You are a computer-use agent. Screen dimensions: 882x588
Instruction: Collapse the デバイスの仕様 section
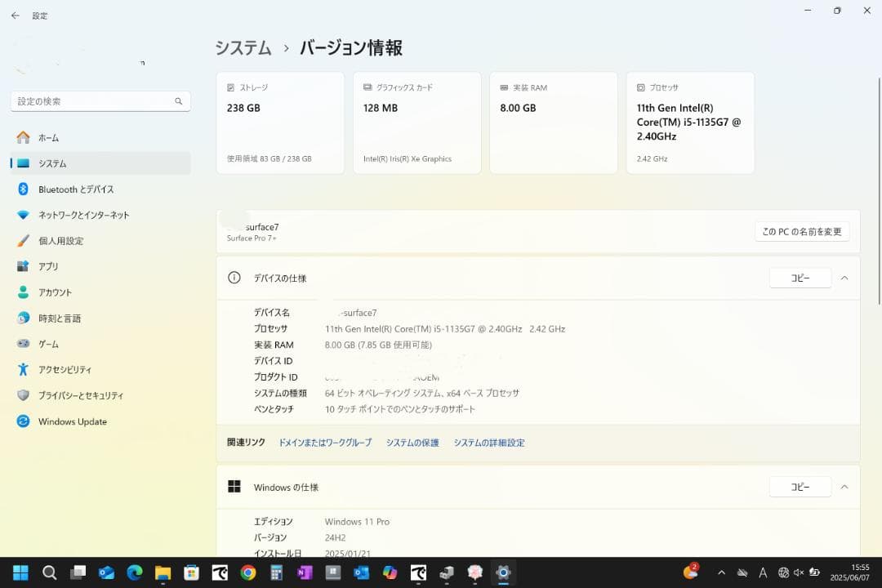844,278
